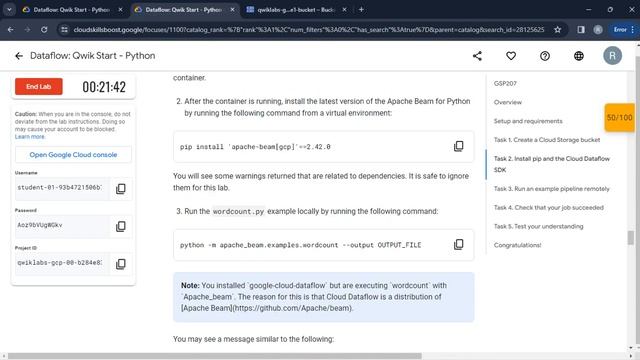
Task: Click the Username field student-01
Action: 62,188
